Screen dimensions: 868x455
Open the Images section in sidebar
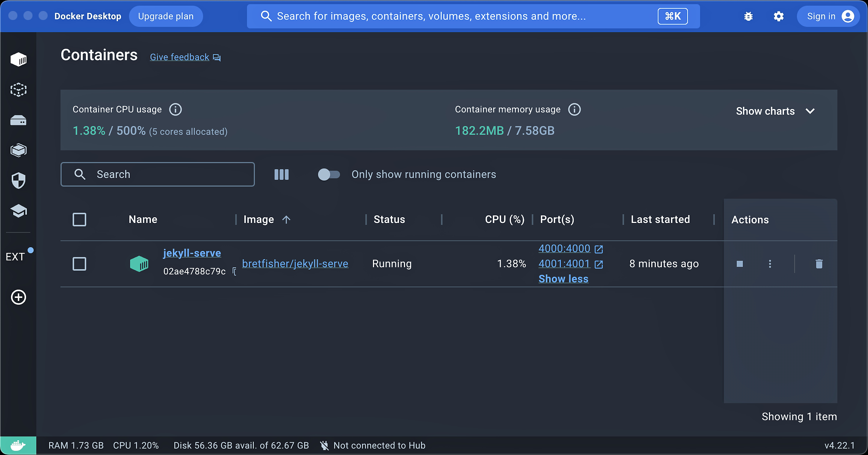pos(18,90)
